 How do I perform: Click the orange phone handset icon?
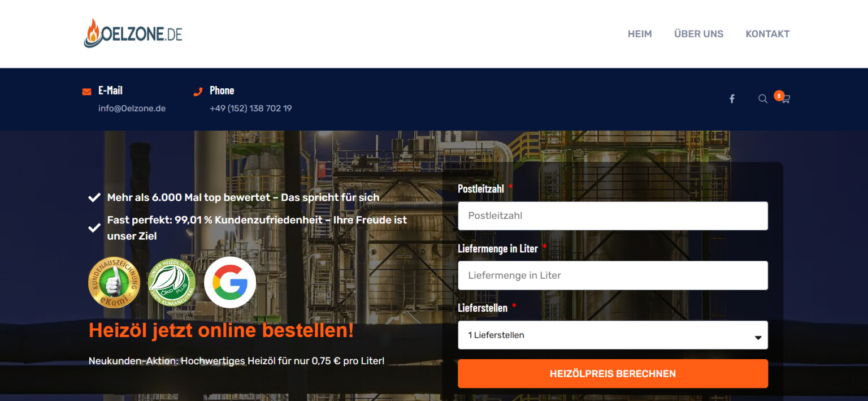point(198,91)
